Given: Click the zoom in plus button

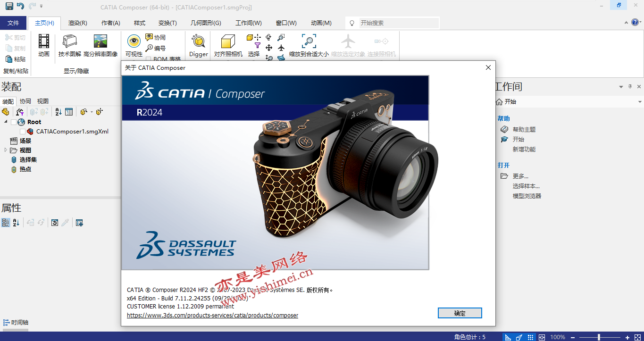Looking at the screenshot, I should [627, 337].
